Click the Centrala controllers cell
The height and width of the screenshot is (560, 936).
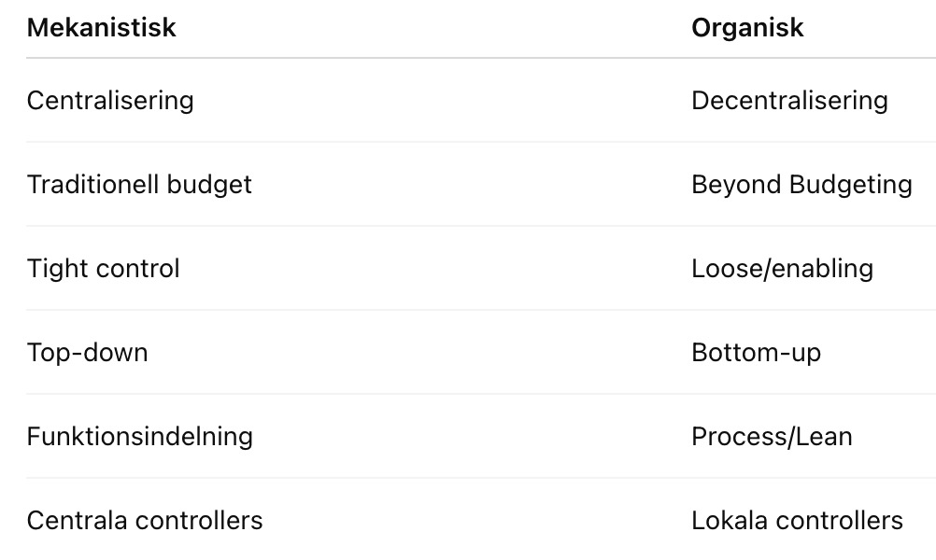[x=145, y=520]
